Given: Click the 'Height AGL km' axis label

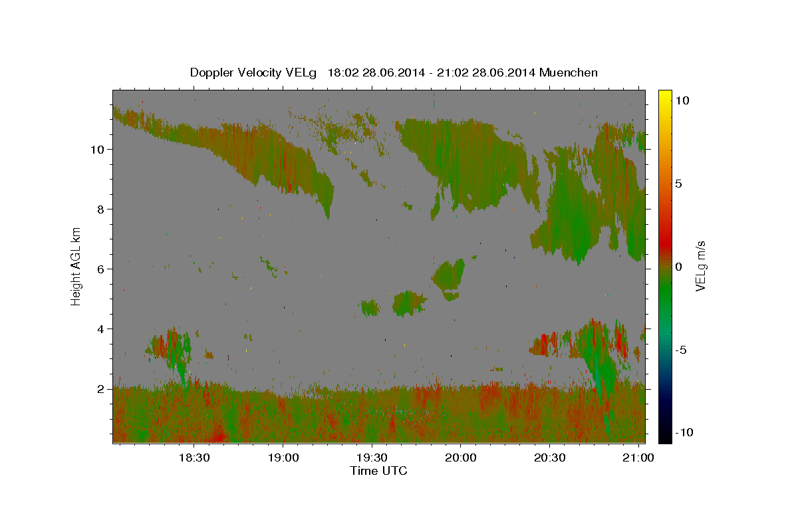Looking at the screenshot, I should [x=76, y=266].
